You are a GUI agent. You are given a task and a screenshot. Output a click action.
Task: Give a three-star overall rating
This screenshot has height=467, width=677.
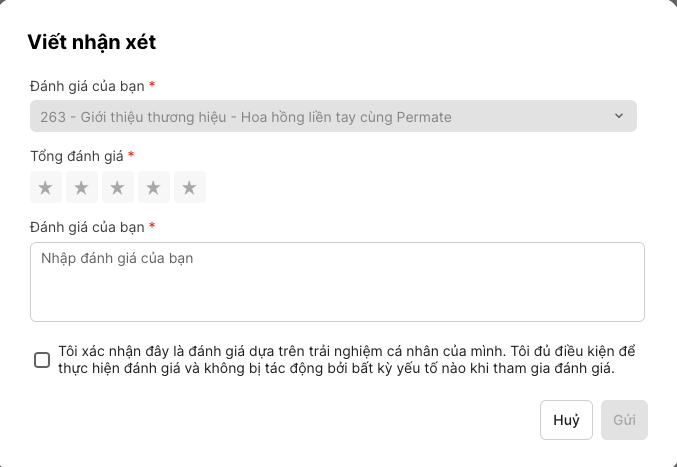(x=117, y=187)
